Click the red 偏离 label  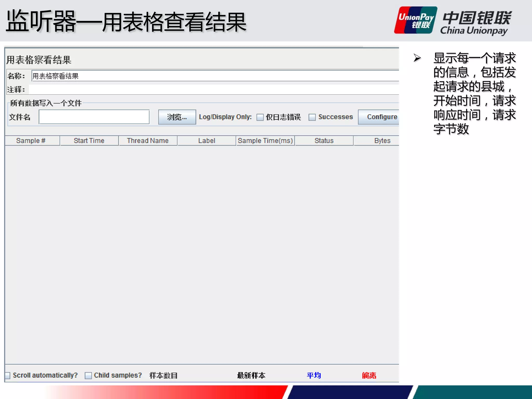pos(369,375)
